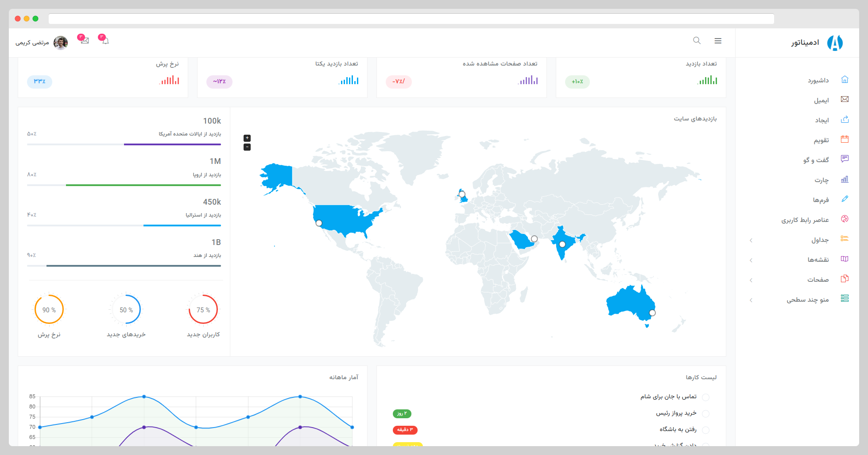Screen dimensions: 868x455
Task: Zoom out on the world map
Action: 247,147
